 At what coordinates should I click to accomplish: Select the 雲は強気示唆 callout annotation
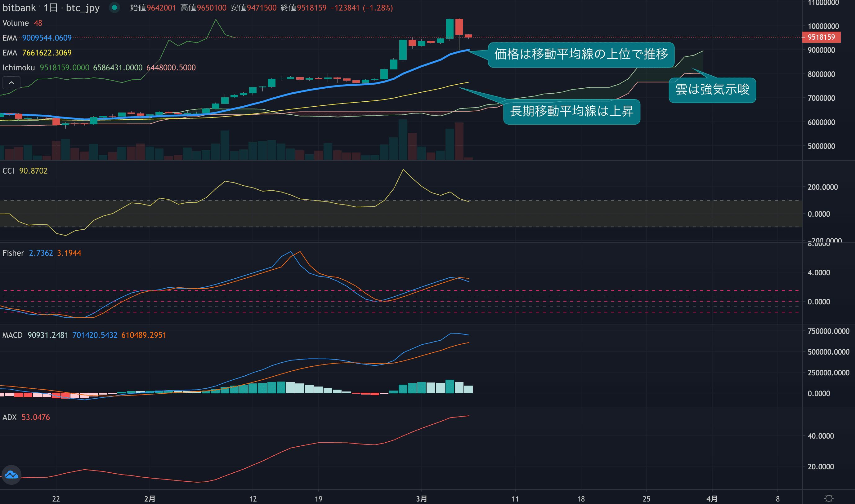pos(712,90)
